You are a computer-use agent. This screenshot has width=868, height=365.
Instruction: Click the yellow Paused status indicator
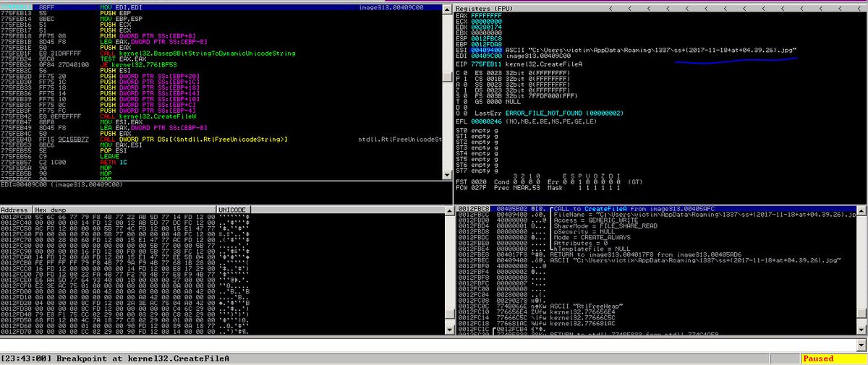point(833,358)
